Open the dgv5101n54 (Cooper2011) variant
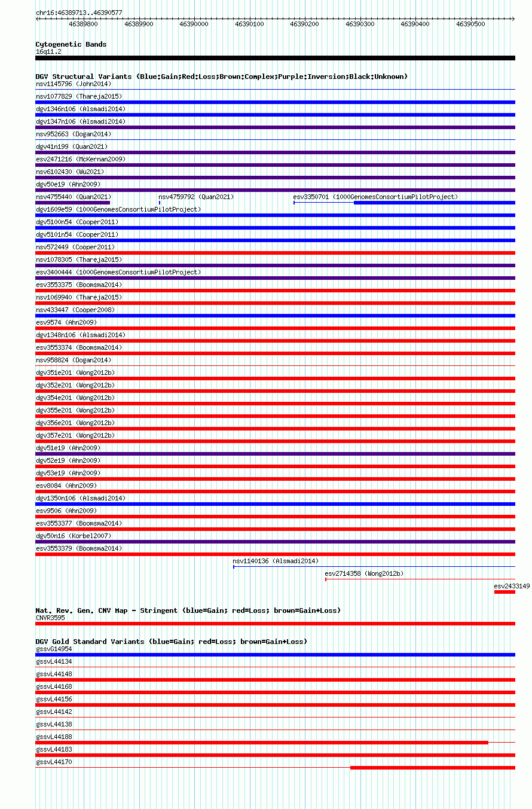Viewport: 532px width, 809px height. (x=77, y=234)
